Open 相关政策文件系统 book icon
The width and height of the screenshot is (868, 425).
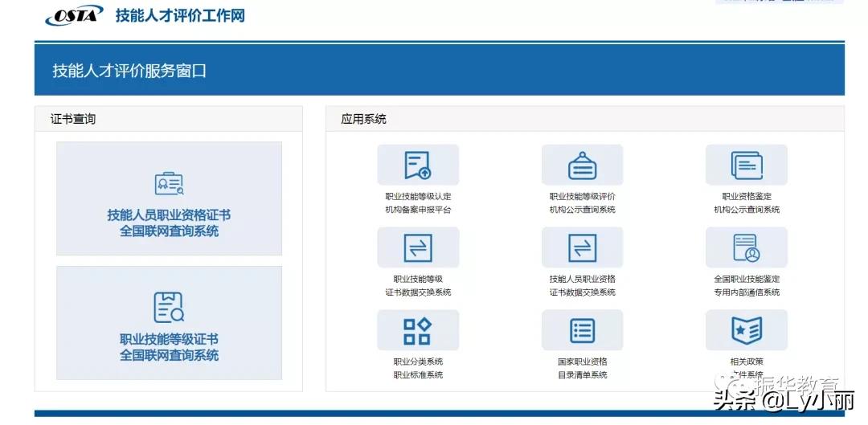click(746, 330)
